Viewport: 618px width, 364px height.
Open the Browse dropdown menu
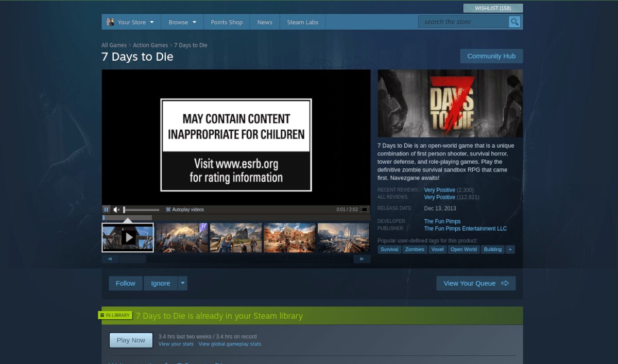click(181, 22)
